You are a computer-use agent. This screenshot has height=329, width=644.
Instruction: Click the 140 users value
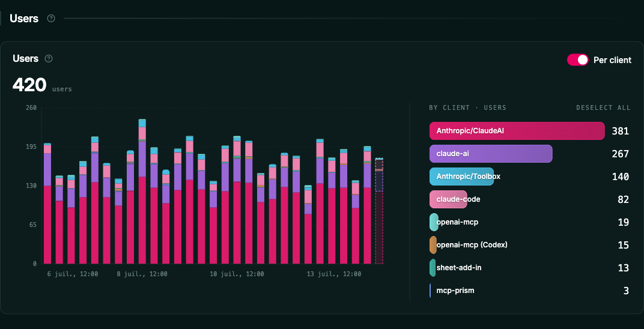pyautogui.click(x=620, y=177)
